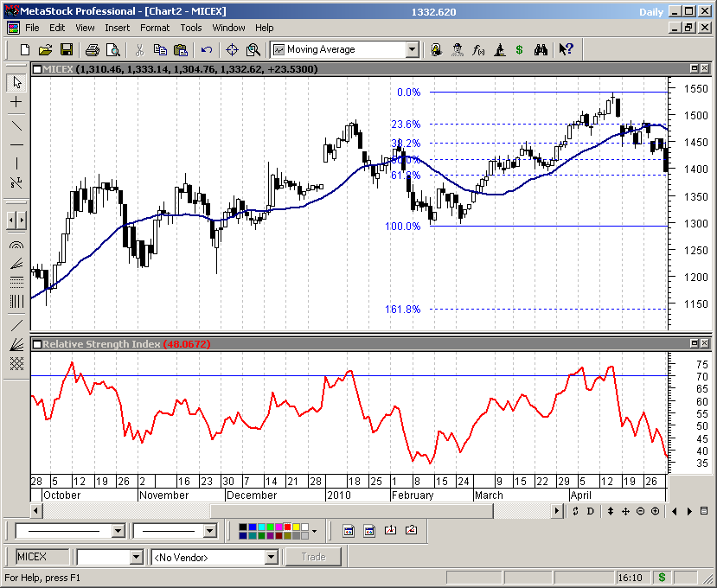The image size is (717, 588).
Task: Click the zoom-in magnifier on chart scrollbar
Action: pyautogui.click(x=655, y=511)
